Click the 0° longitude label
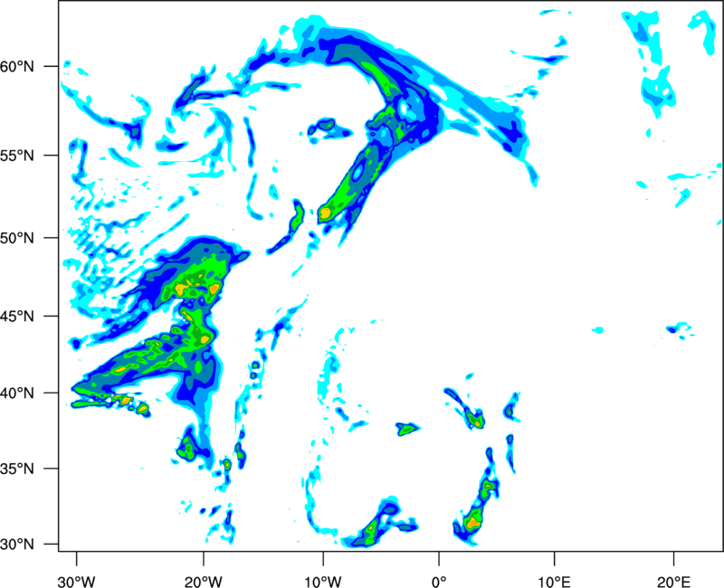 (x=439, y=582)
